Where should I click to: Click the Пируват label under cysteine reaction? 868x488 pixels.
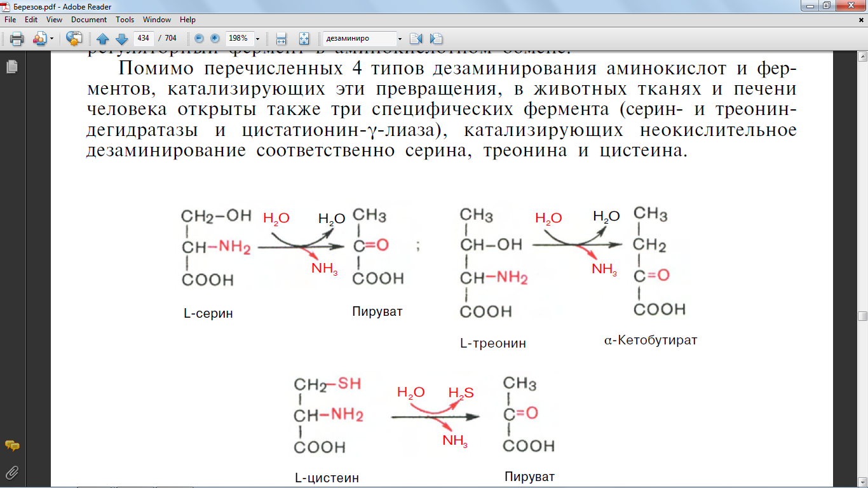click(x=530, y=476)
